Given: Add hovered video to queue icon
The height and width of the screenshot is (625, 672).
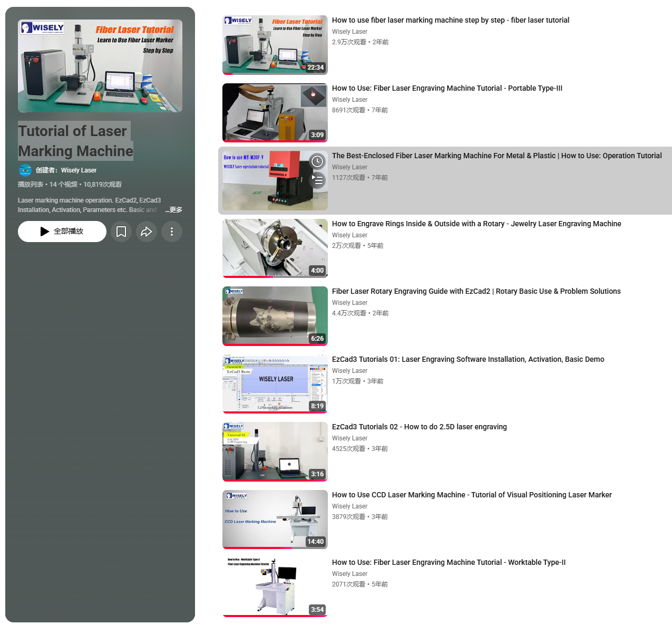Looking at the screenshot, I should [317, 180].
